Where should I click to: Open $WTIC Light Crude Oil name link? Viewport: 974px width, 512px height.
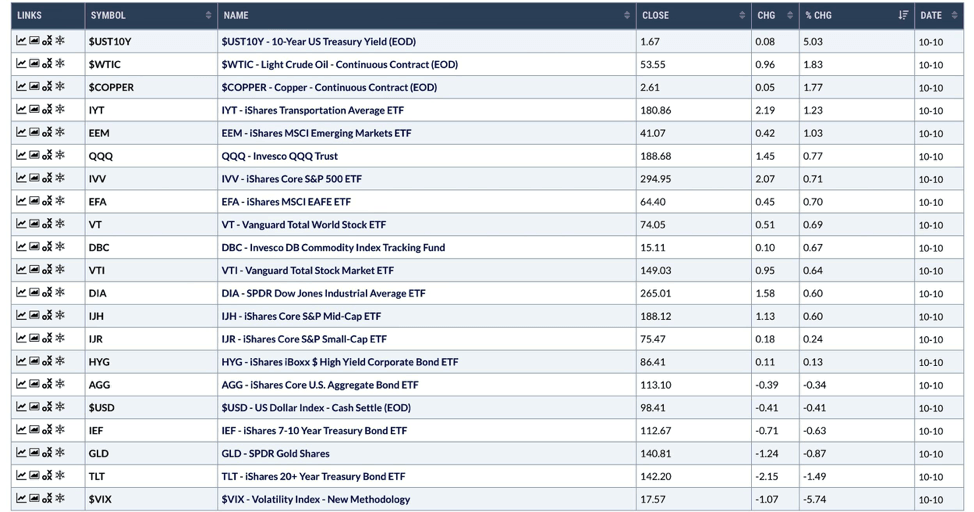(340, 65)
